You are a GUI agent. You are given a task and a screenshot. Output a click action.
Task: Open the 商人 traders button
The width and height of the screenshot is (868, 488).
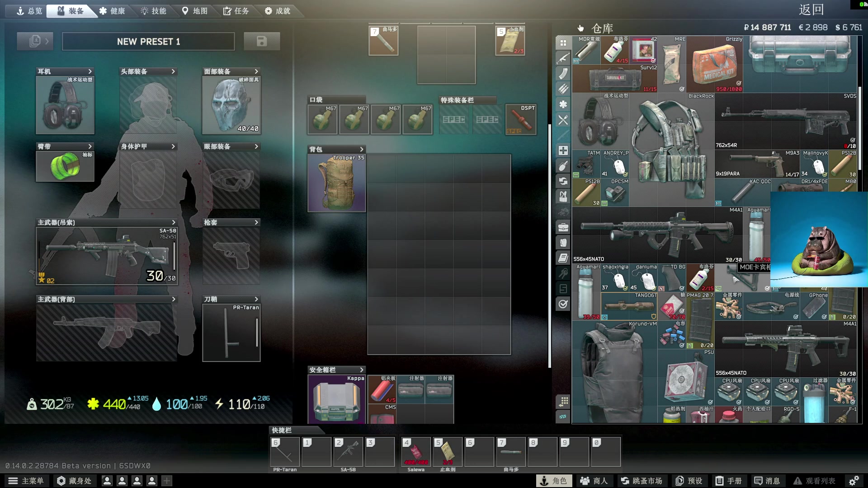click(x=594, y=481)
